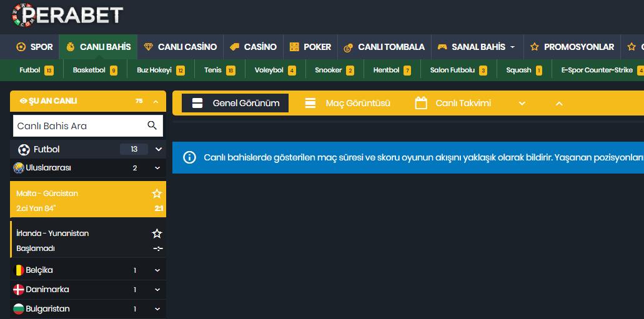This screenshot has width=644, height=319.
Task: Filter live bets by Salon Futbolu
Action: [458, 70]
